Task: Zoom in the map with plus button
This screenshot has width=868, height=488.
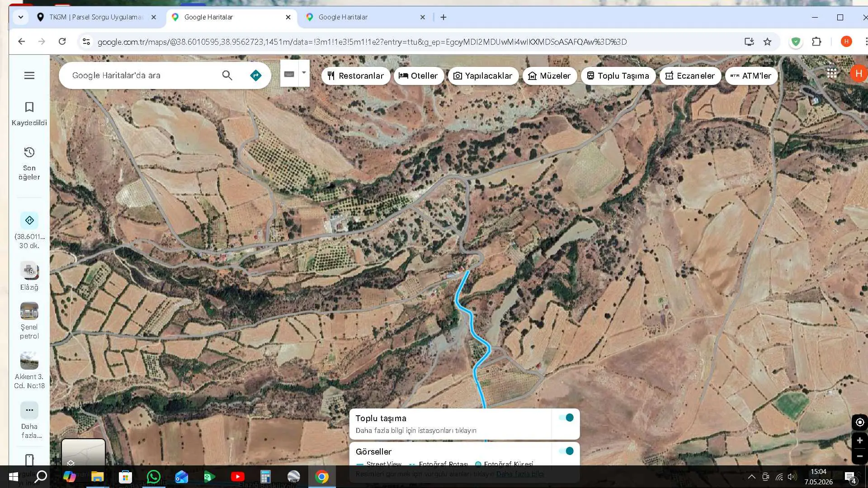Action: point(860,440)
